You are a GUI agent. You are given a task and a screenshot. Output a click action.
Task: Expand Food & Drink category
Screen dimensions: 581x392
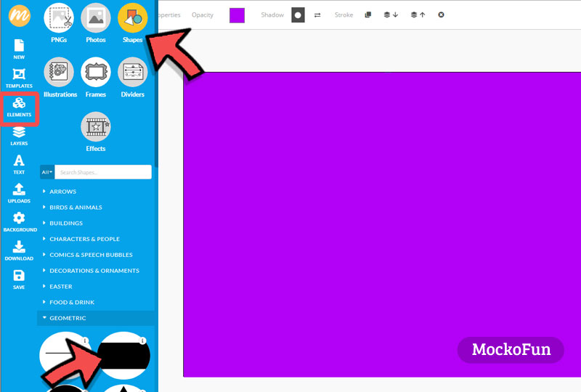pyautogui.click(x=72, y=302)
